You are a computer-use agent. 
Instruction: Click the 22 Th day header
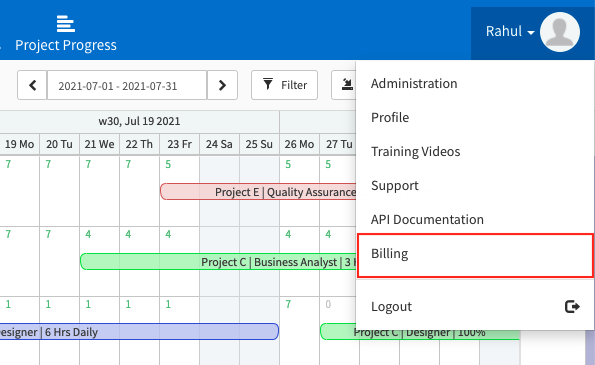point(139,144)
